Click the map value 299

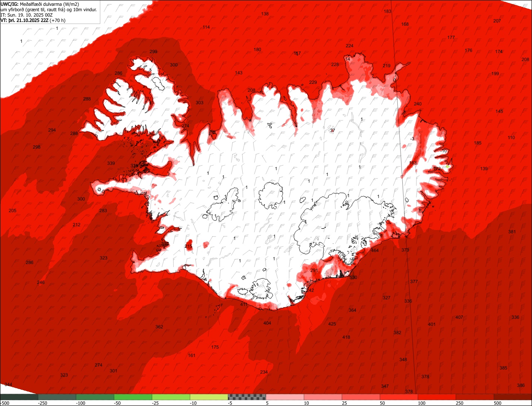coord(153,51)
